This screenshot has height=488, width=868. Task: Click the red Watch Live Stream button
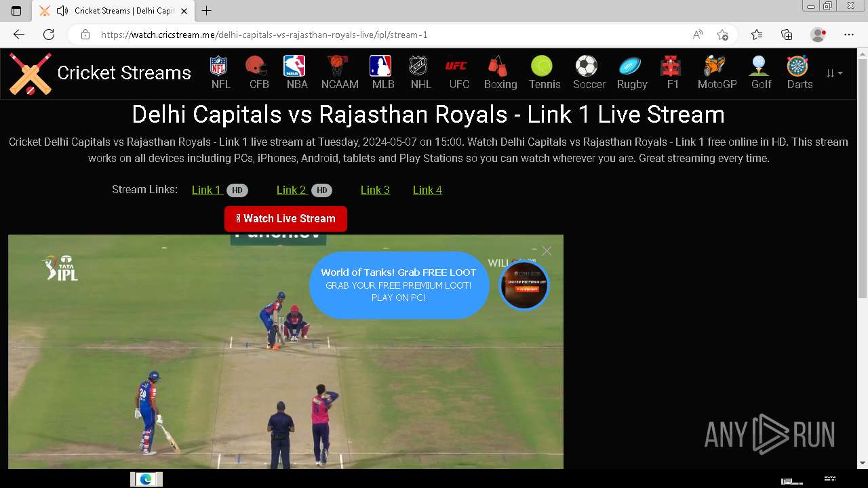285,218
